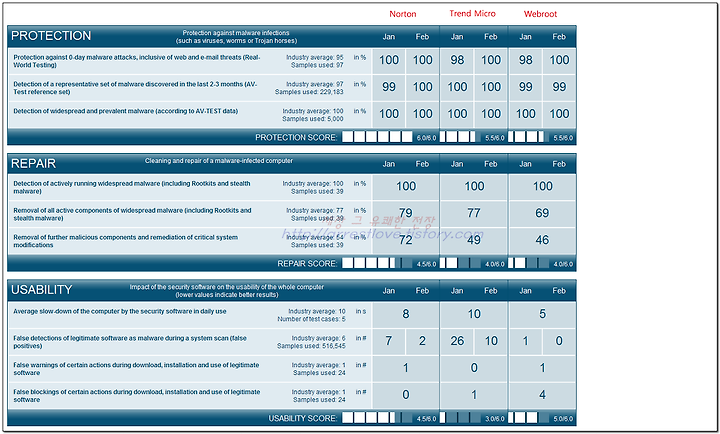Click Trend Micro's false warnings value 0

tap(474, 368)
